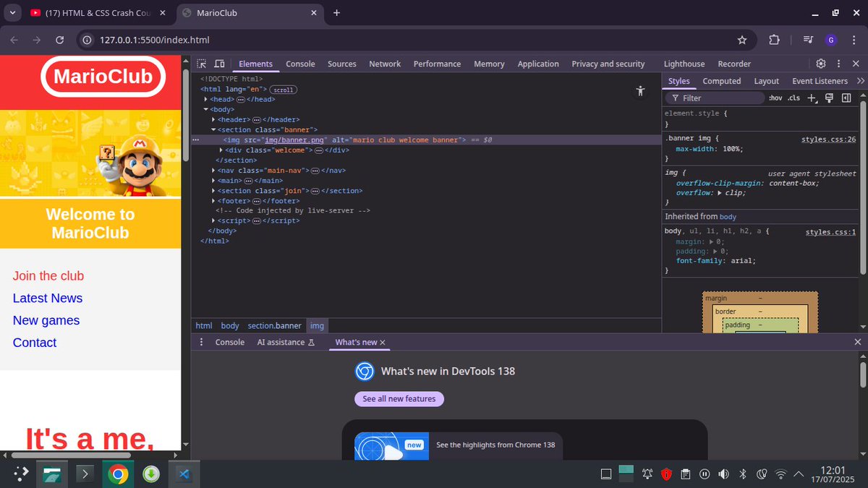
Task: Expand the section class join node
Action: click(x=213, y=191)
